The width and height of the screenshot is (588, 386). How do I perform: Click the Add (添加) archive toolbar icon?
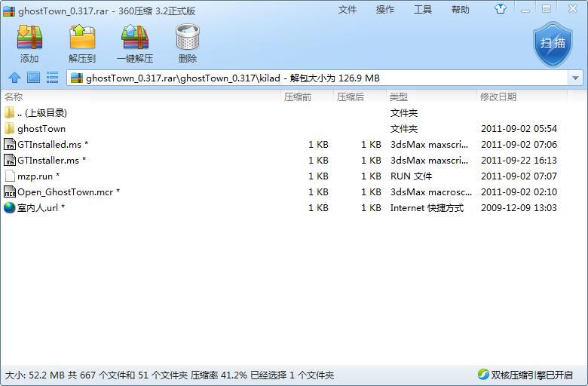pyautogui.click(x=29, y=37)
